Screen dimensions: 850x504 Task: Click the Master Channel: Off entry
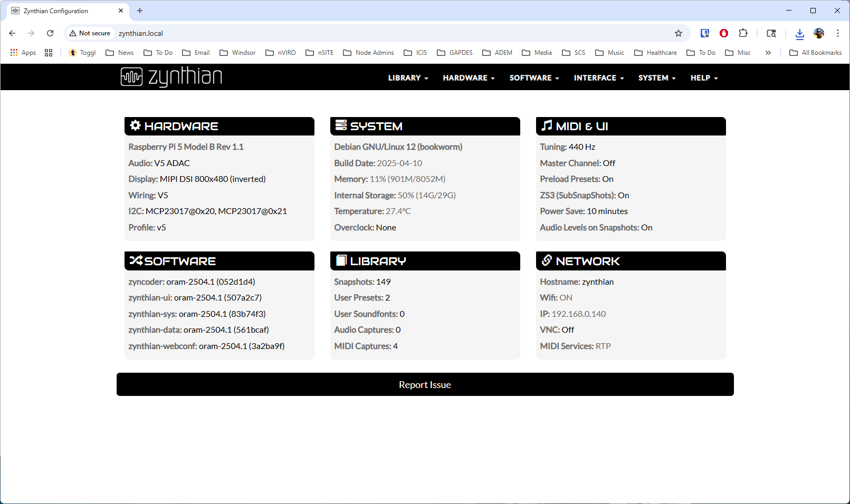(x=577, y=163)
